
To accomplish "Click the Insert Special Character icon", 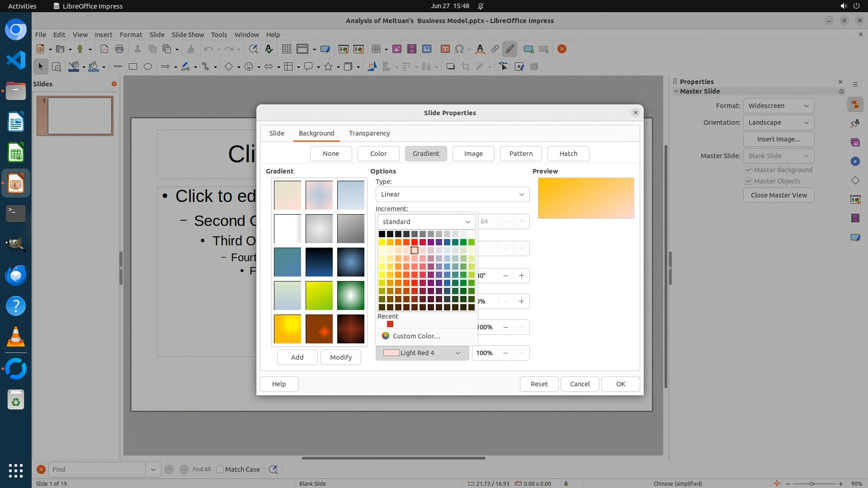I will coord(459,49).
